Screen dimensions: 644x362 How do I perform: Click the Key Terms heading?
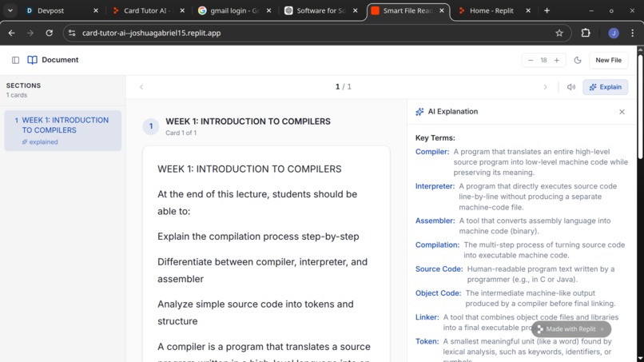coord(435,138)
